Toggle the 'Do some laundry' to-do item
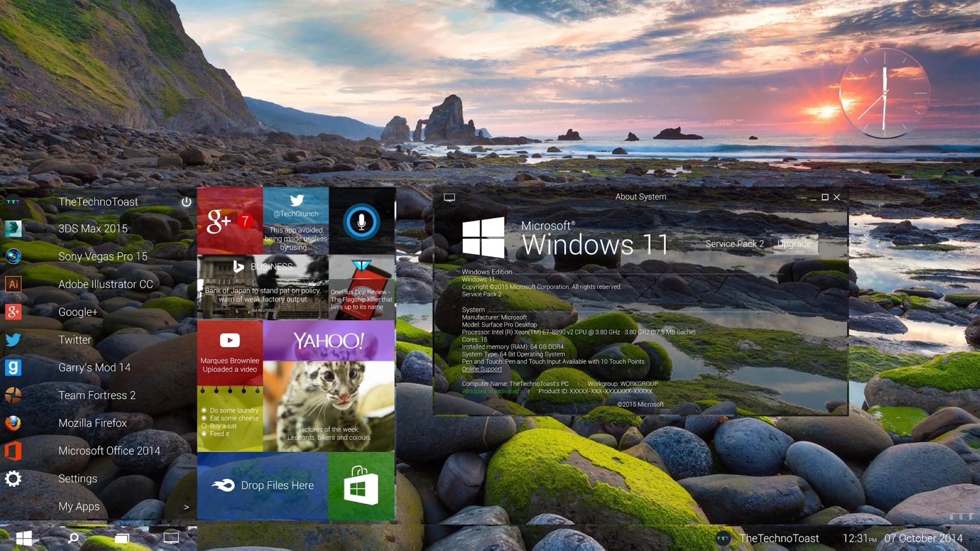Image resolution: width=980 pixels, height=551 pixels. [x=204, y=410]
